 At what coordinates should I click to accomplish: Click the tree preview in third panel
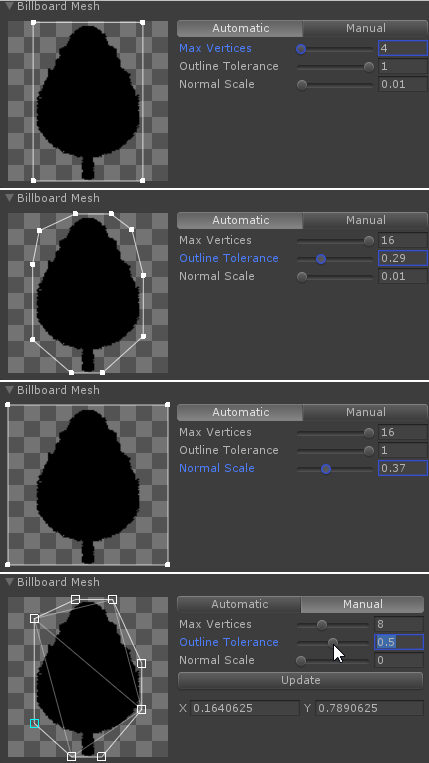(88, 485)
